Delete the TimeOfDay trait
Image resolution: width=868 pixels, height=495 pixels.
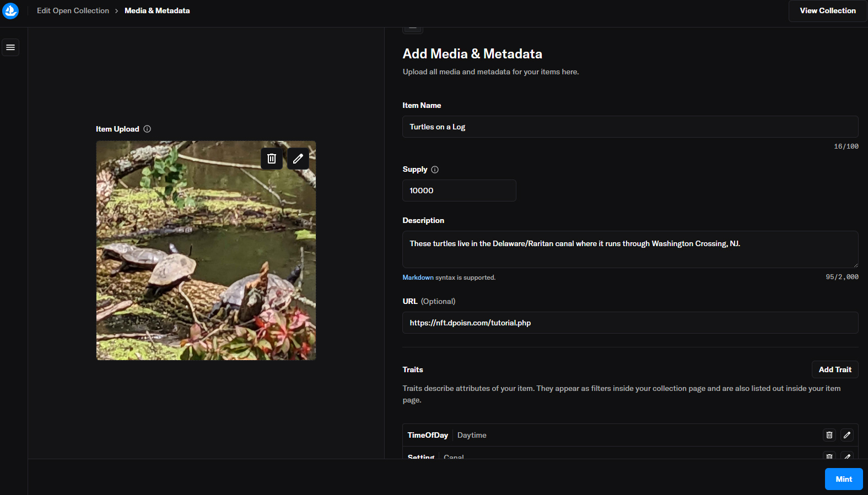[x=829, y=435]
